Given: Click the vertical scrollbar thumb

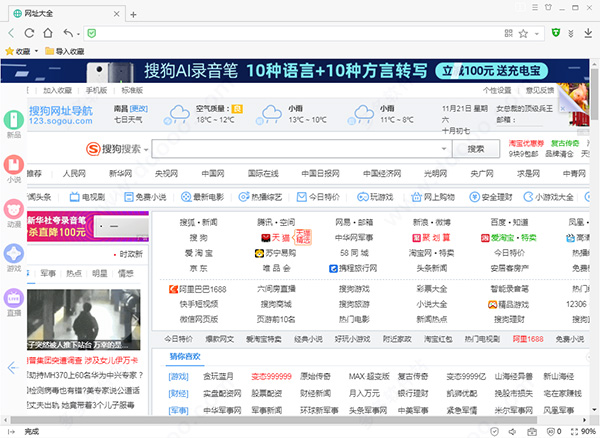Looking at the screenshot, I should coord(594,95).
